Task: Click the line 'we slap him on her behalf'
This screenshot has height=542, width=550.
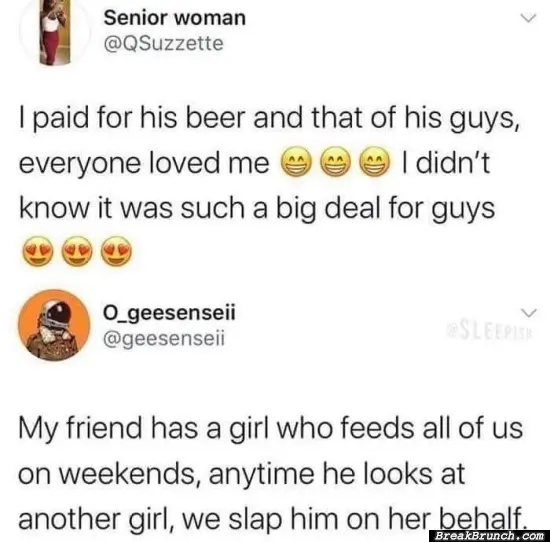Action: tap(355, 519)
